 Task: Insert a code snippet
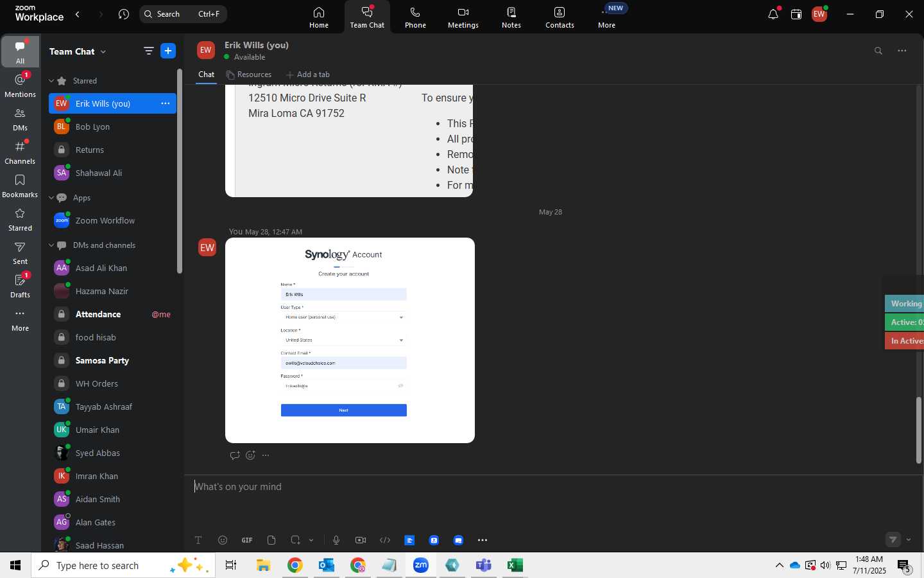click(385, 540)
